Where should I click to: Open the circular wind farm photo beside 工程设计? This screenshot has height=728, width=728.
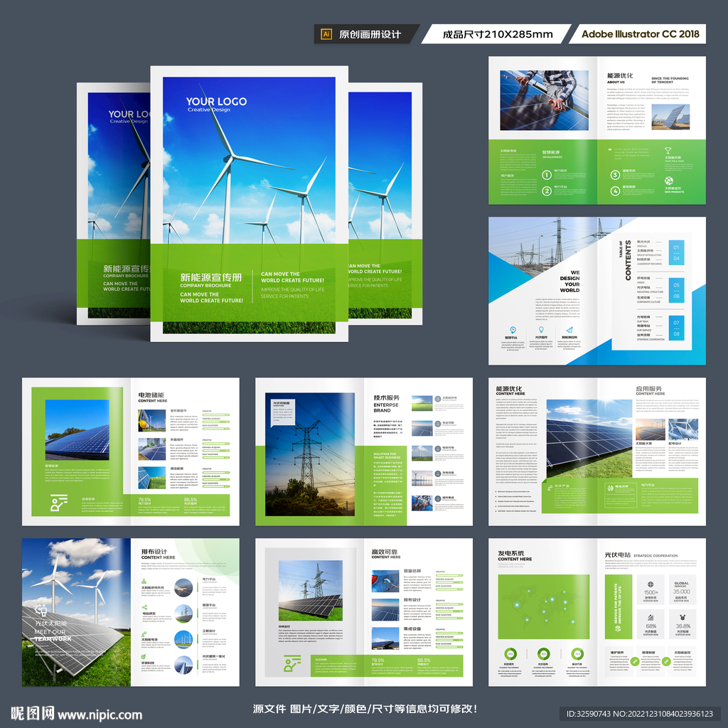183,639
